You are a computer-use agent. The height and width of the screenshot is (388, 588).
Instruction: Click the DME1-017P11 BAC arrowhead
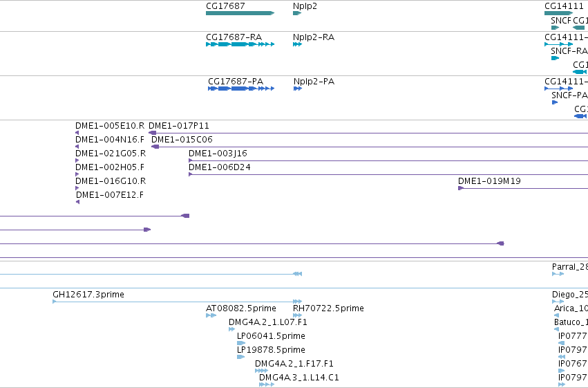152,133
